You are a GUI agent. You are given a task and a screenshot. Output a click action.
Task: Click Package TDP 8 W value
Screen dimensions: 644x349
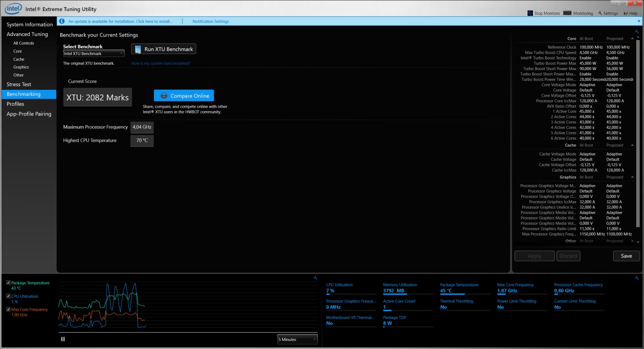click(x=387, y=323)
